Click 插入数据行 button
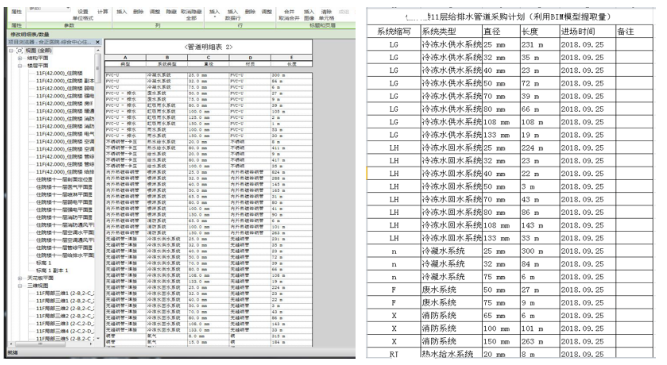This screenshot has height=365, width=667. (232, 15)
